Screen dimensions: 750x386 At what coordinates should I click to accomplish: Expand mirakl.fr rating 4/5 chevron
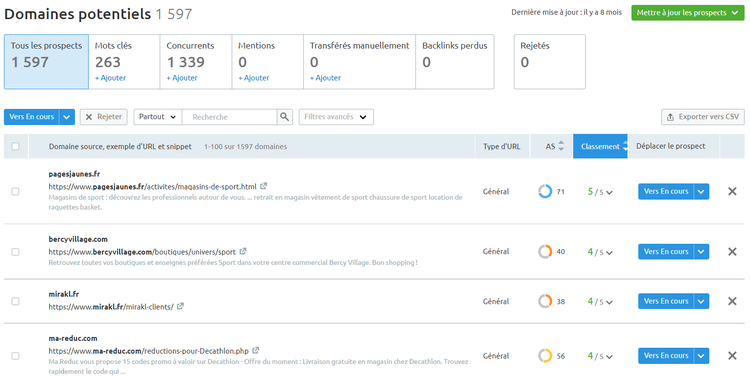pos(609,302)
